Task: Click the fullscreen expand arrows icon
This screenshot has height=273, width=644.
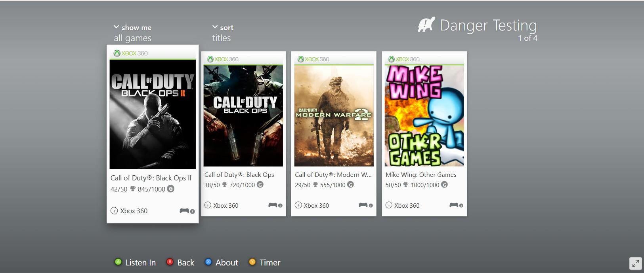Action: [635, 264]
